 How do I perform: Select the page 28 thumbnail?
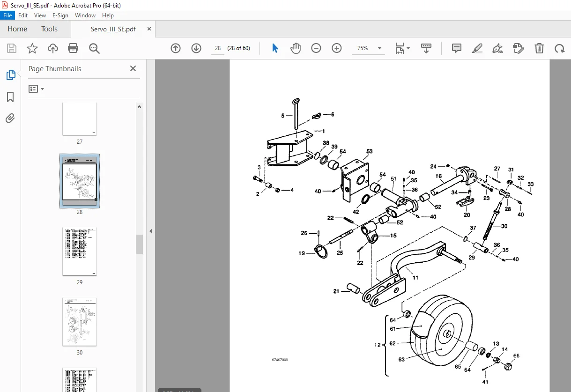80,181
